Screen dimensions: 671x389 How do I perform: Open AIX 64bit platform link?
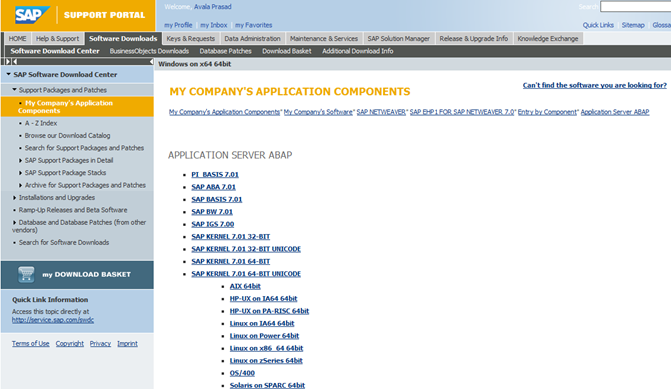pos(245,286)
